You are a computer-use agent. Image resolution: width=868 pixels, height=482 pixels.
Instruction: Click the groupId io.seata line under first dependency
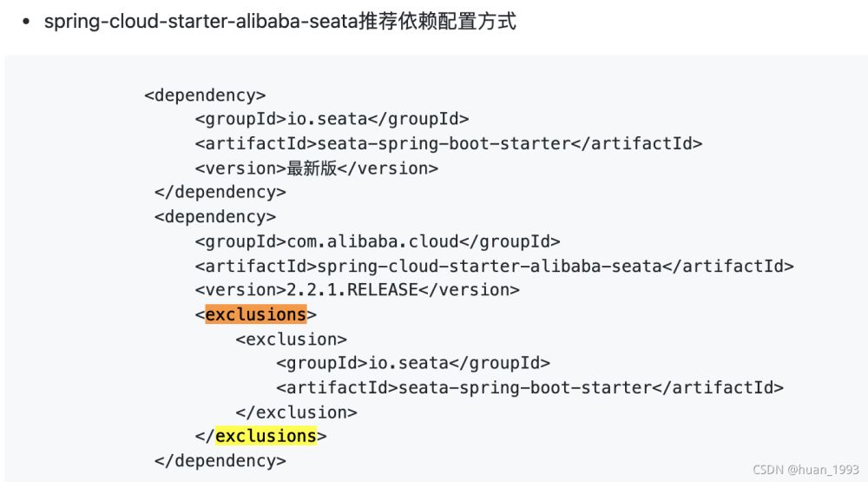pos(332,119)
